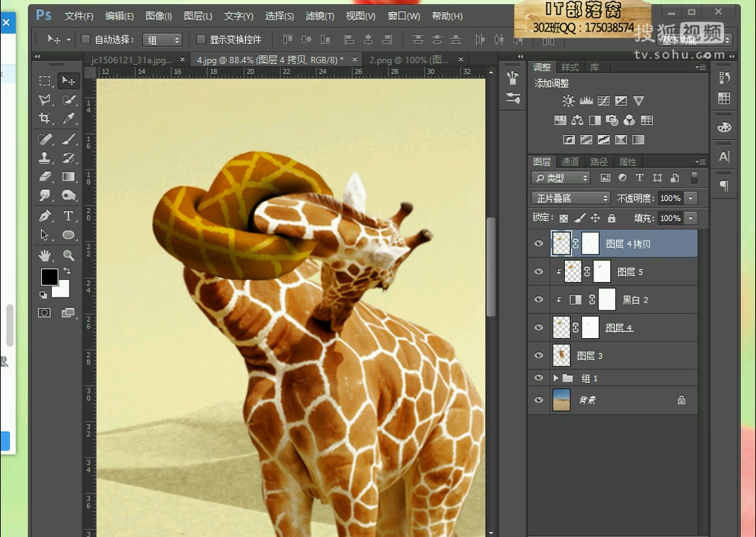Viewport: 756px width, 537px height.
Task: Hide the 背景 layer
Action: [539, 400]
